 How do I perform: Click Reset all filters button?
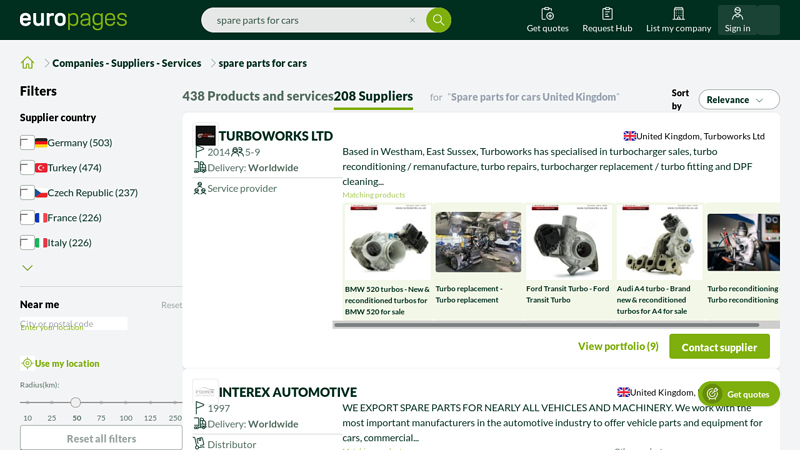point(101,438)
